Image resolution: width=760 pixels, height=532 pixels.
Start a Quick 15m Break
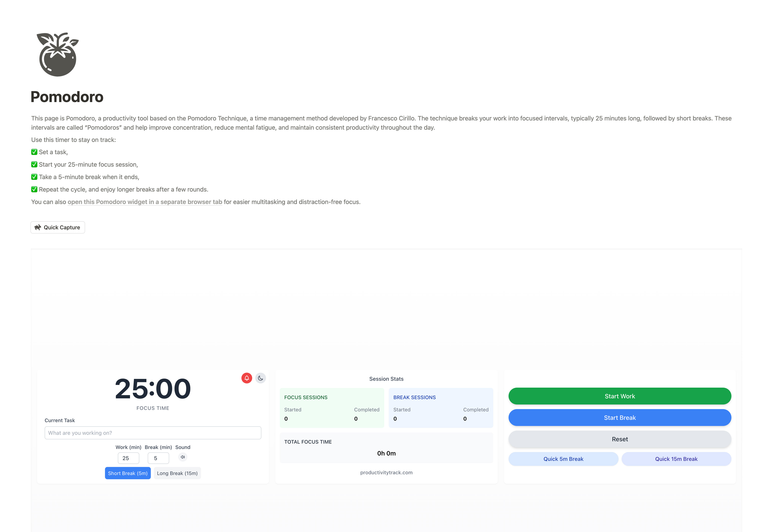pos(676,459)
